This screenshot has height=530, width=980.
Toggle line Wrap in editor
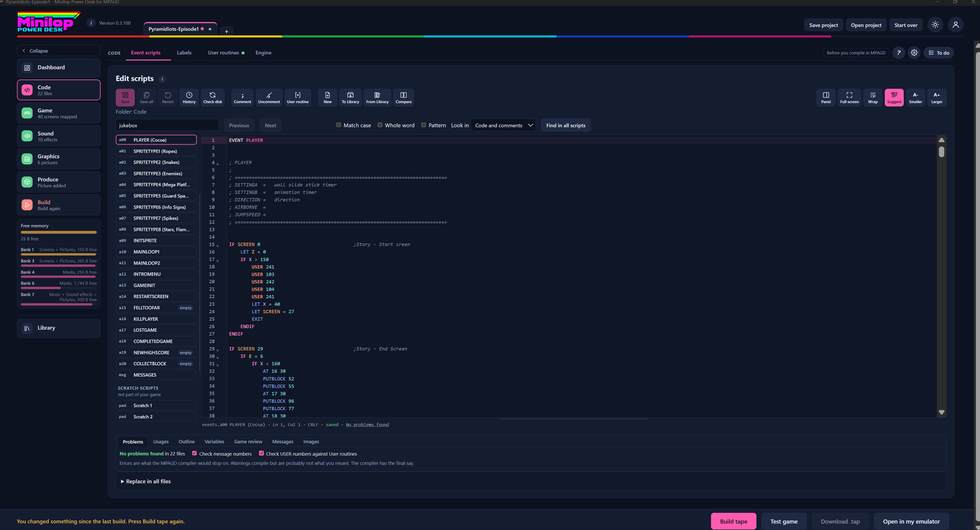(873, 97)
